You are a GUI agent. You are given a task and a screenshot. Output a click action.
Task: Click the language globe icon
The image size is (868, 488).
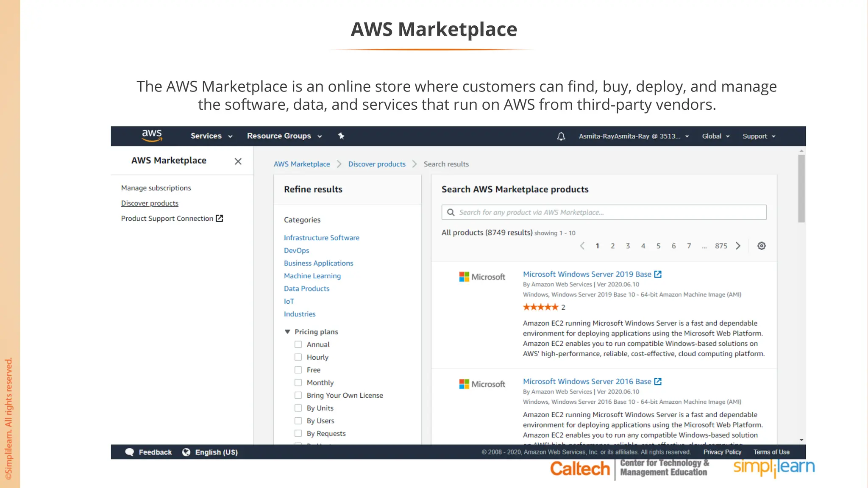(x=186, y=452)
